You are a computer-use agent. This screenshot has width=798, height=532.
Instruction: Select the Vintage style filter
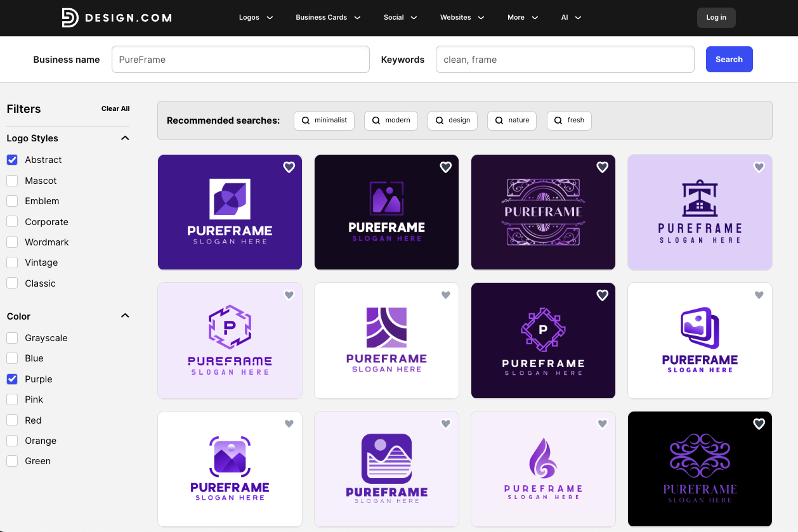point(12,263)
